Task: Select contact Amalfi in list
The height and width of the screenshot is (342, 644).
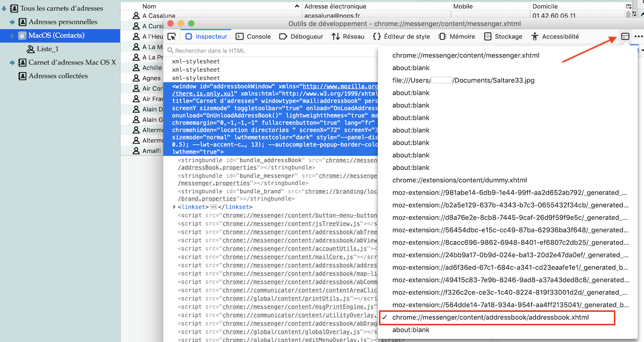Action: click(152, 151)
